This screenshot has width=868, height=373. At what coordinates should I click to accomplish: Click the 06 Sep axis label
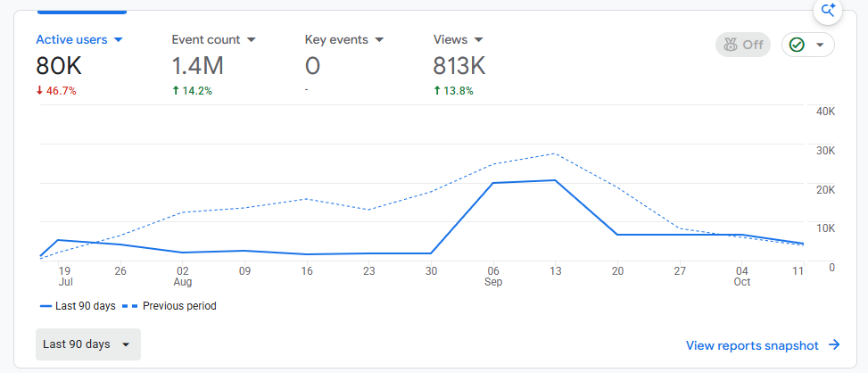(493, 276)
